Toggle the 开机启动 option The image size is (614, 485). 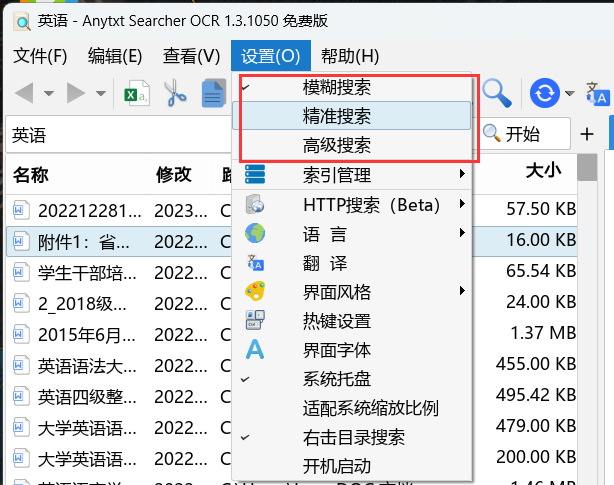point(352,466)
